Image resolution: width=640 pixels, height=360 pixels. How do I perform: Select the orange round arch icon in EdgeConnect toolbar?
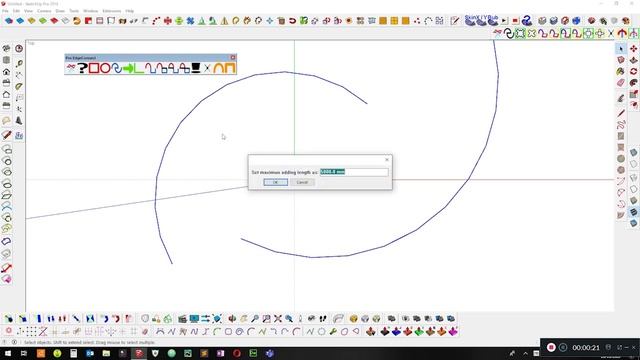pyautogui.click(x=218, y=68)
